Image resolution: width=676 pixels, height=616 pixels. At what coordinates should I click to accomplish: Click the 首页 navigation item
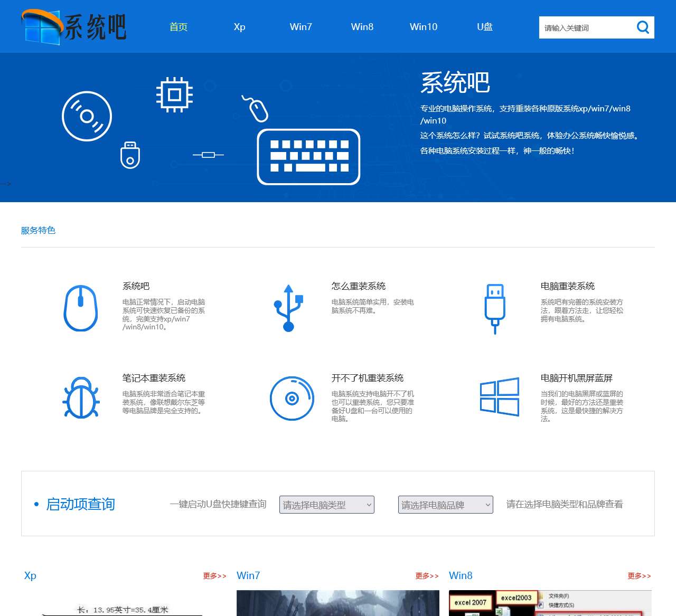[179, 26]
